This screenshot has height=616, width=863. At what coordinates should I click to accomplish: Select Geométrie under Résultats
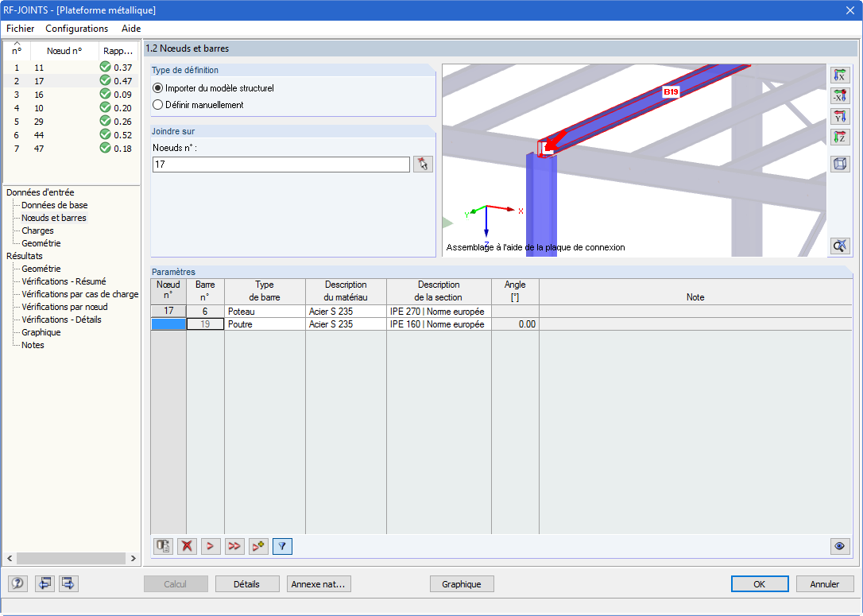(x=41, y=268)
